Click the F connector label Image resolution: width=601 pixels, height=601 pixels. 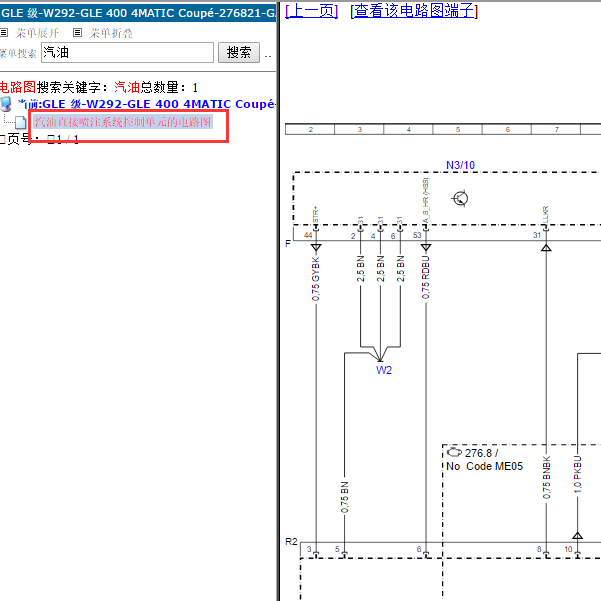(x=288, y=243)
